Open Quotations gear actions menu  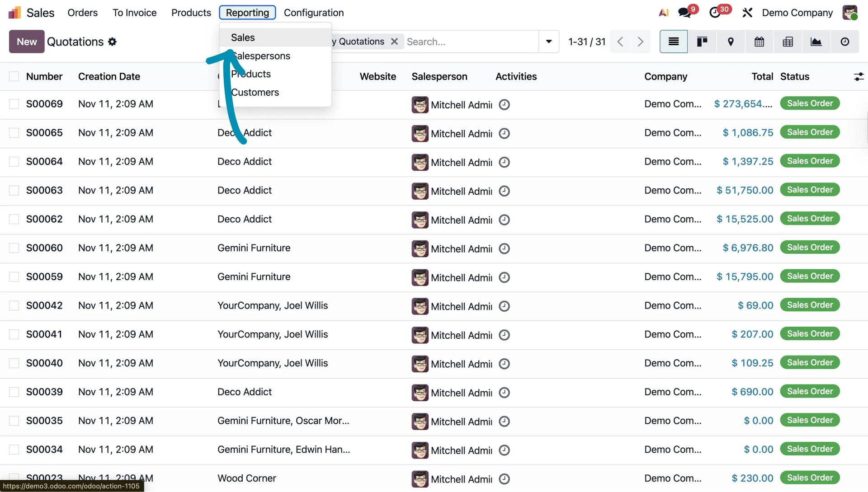click(x=113, y=42)
